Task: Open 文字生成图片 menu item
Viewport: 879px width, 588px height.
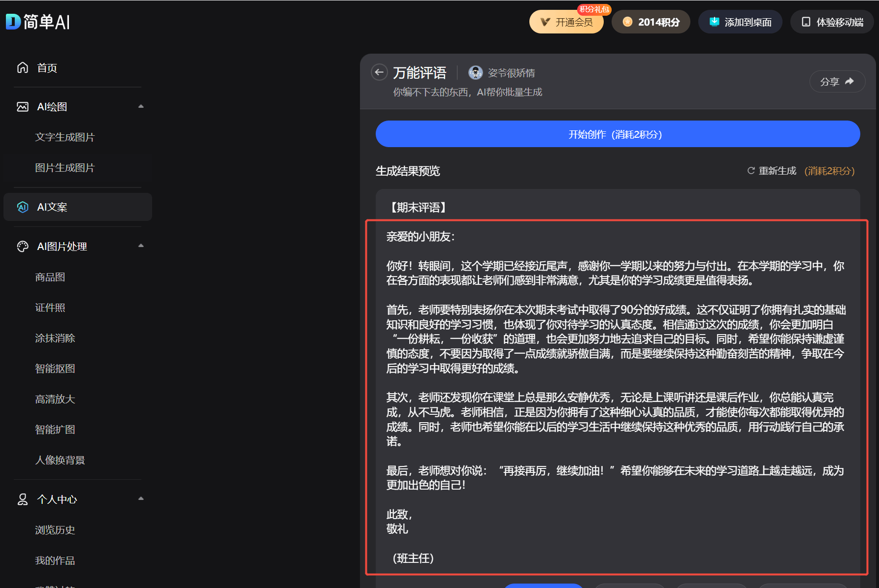Action: tap(65, 137)
